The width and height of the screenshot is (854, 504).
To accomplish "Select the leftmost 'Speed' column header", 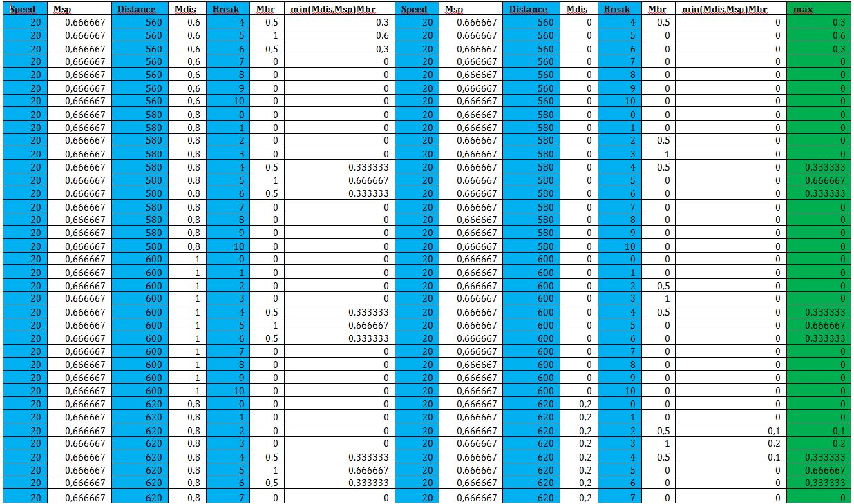I will pos(24,9).
